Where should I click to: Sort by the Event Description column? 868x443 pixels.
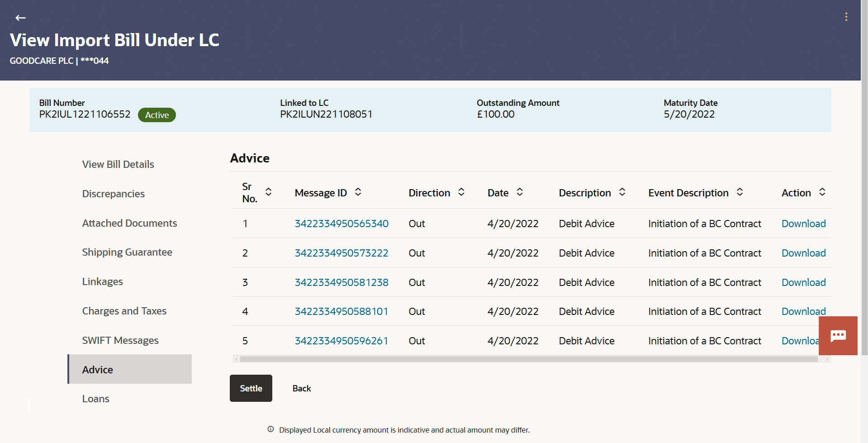click(x=740, y=192)
